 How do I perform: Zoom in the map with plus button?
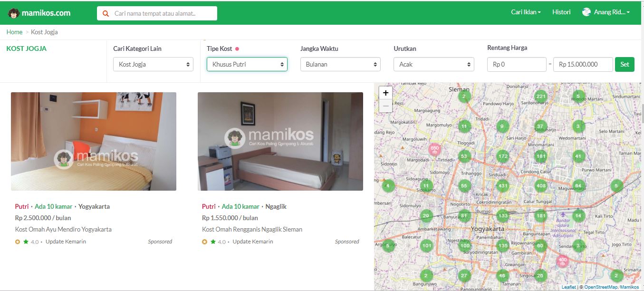(x=385, y=93)
